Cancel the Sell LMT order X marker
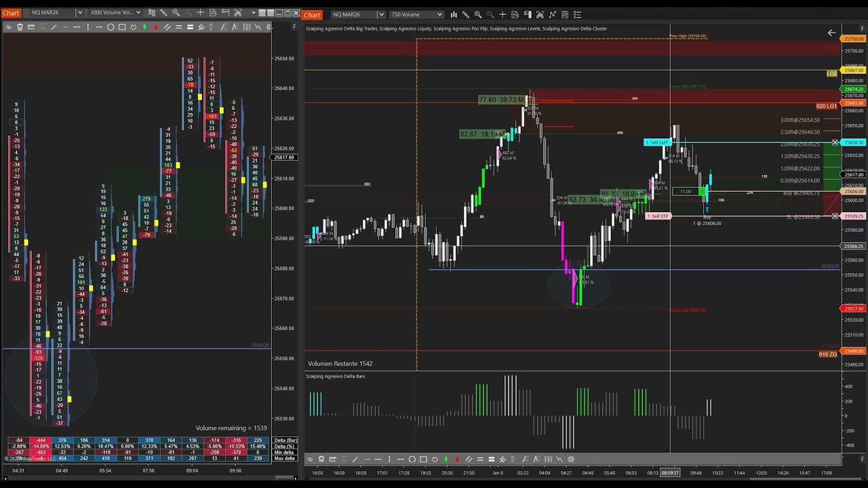This screenshot has width=868, height=488. coord(835,142)
